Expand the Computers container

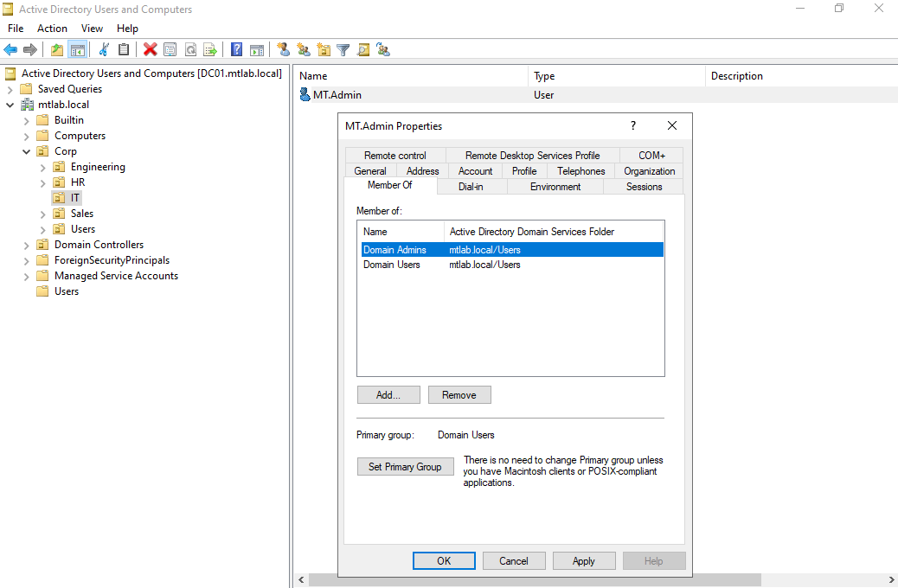(x=26, y=137)
